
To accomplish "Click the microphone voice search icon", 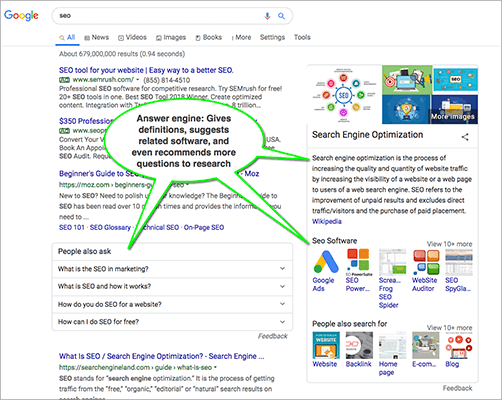I will pyautogui.click(x=267, y=16).
